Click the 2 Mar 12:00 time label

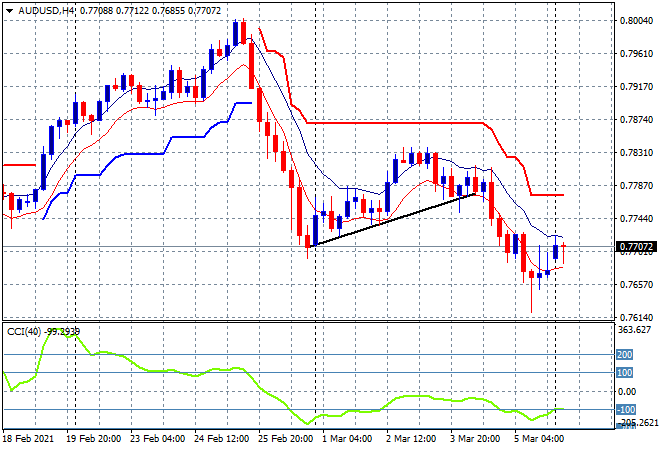(x=411, y=439)
